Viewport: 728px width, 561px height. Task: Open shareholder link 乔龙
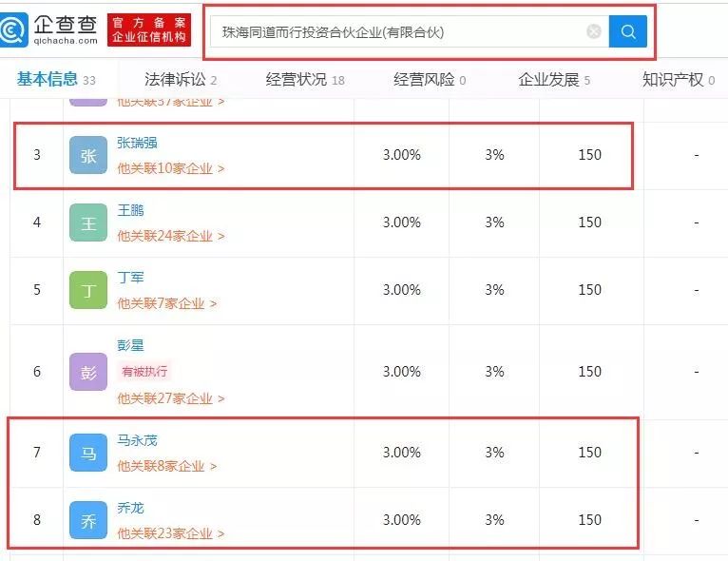tap(130, 508)
